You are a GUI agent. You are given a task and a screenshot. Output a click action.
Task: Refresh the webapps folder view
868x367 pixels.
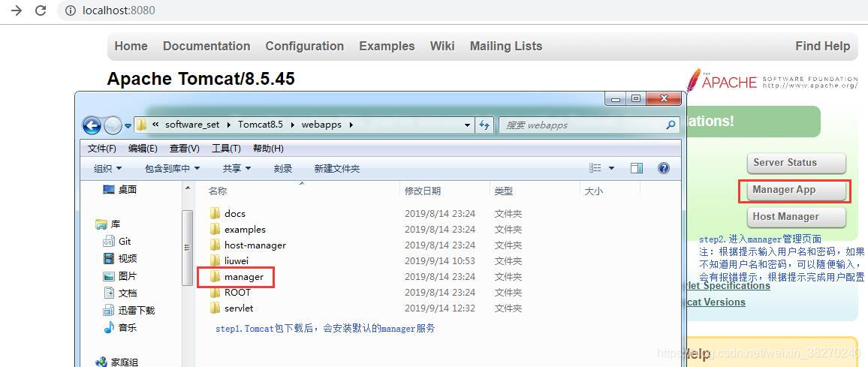[x=484, y=125]
